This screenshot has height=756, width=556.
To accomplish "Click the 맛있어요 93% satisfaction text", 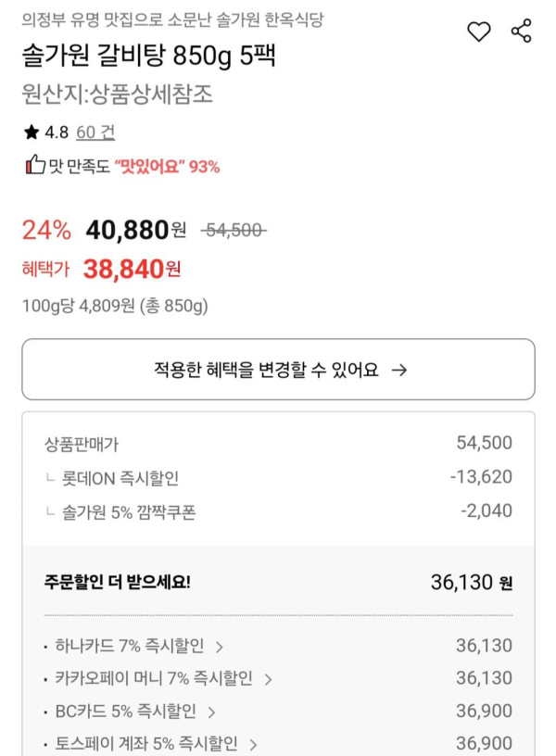I will click(x=167, y=167).
